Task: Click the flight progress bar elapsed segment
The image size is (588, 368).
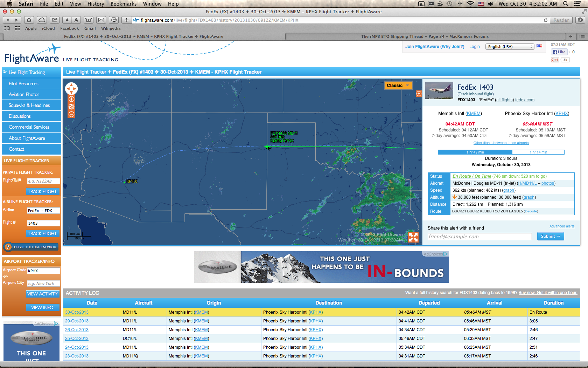Action: click(475, 152)
